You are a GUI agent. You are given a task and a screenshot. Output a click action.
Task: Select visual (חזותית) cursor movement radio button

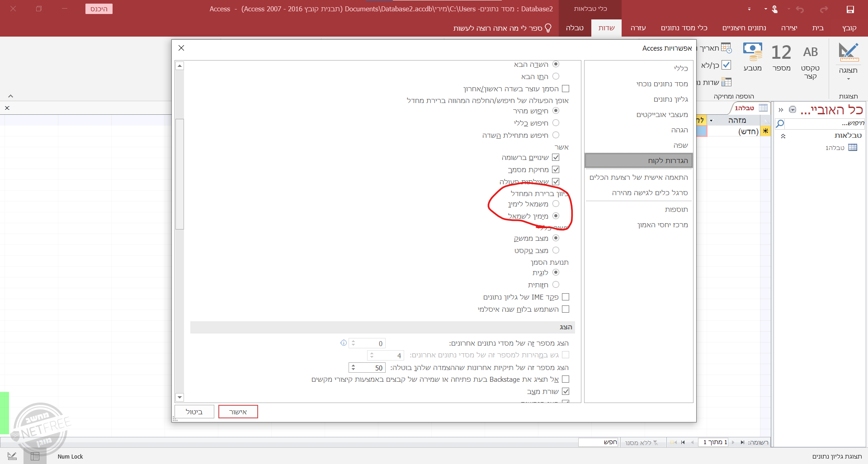[556, 285]
